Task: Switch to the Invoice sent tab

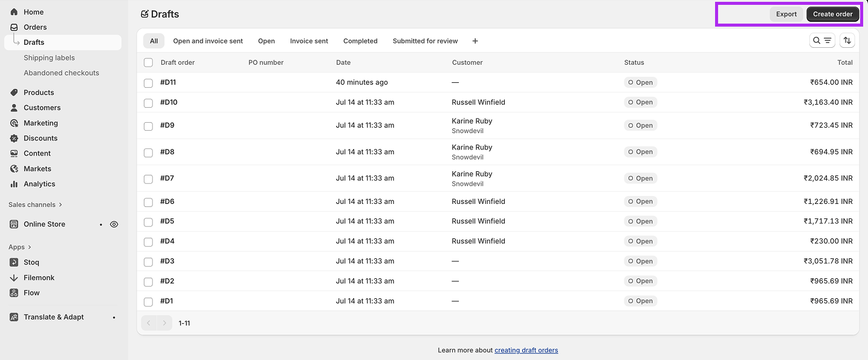Action: (309, 41)
